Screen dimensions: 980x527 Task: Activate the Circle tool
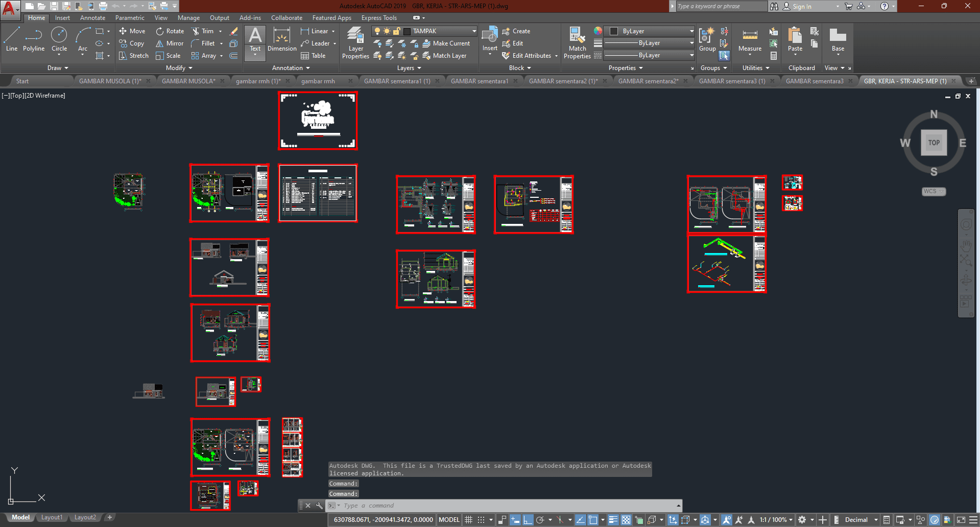click(59, 40)
